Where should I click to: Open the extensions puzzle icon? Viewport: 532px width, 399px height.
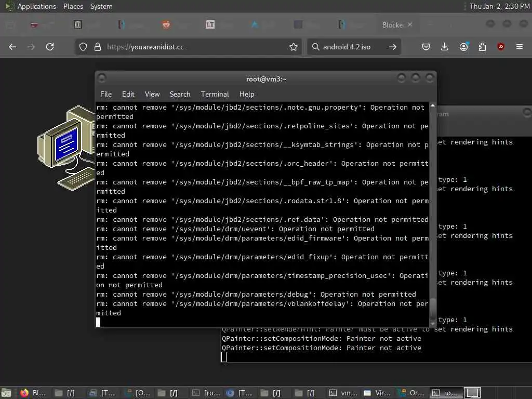[x=482, y=47]
